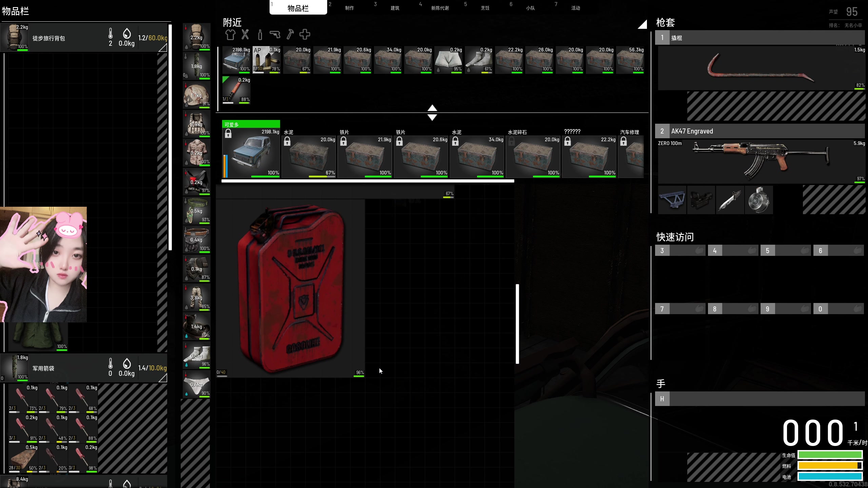Toggle the lock on the first 水泥 chest

click(287, 141)
